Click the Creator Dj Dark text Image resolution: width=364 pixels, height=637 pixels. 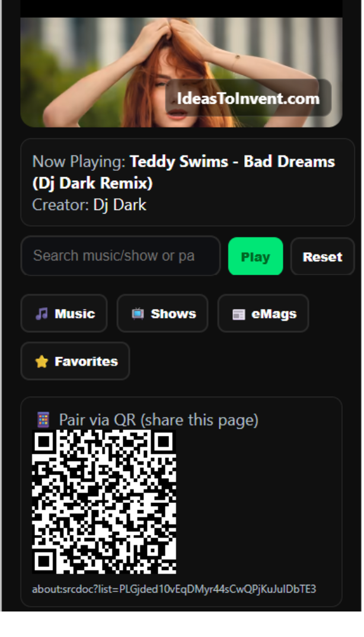89,205
